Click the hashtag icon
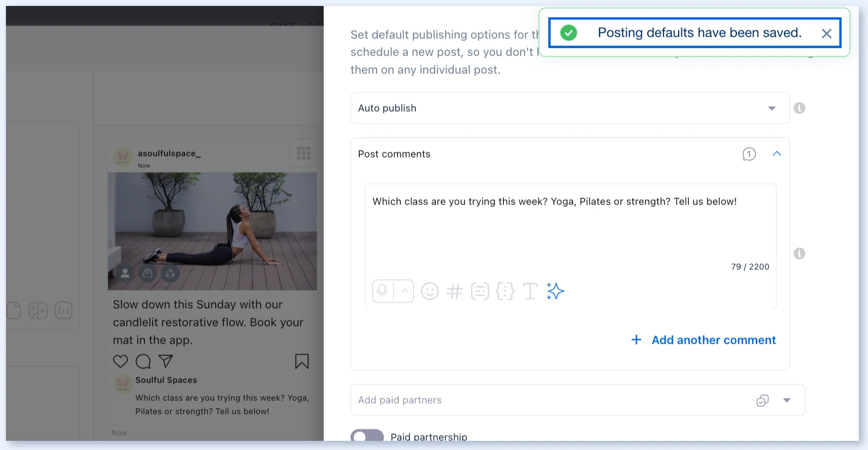868x450 pixels. coord(455,291)
